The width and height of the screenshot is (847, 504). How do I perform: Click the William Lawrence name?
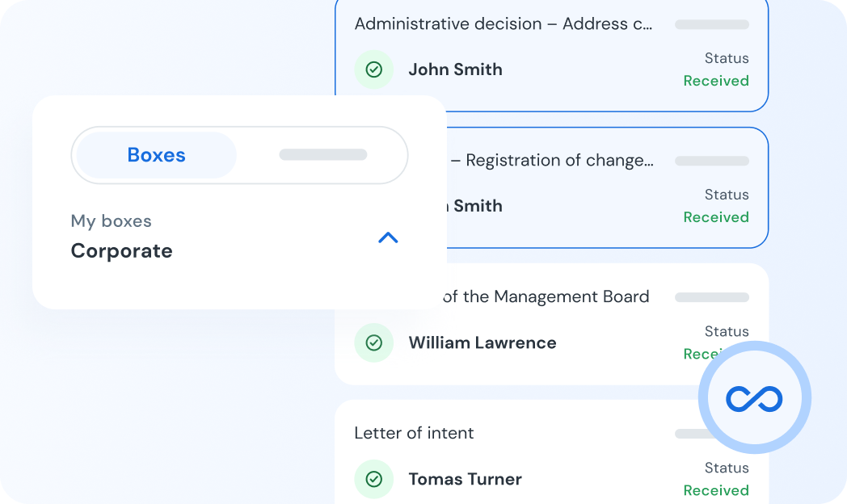click(x=482, y=342)
